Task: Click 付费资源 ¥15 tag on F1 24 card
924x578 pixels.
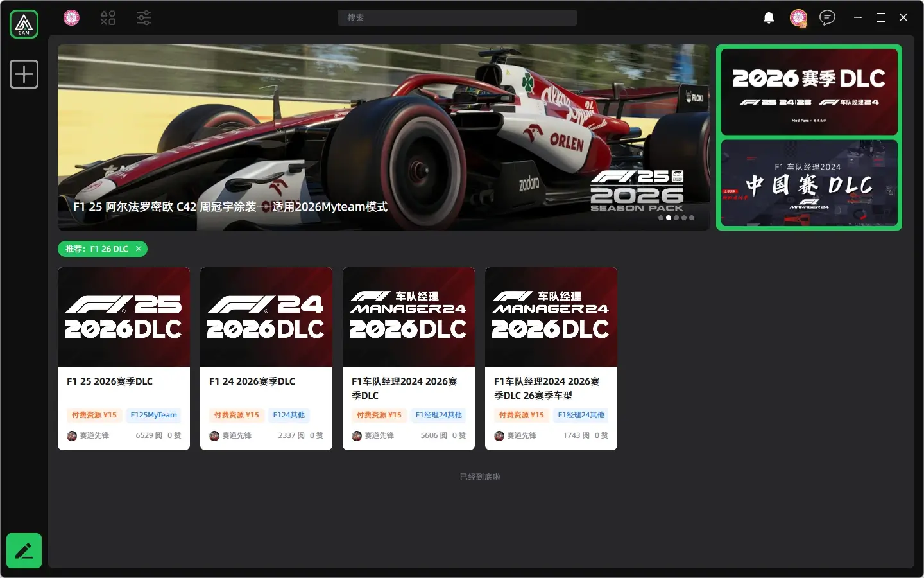Action: 237,415
